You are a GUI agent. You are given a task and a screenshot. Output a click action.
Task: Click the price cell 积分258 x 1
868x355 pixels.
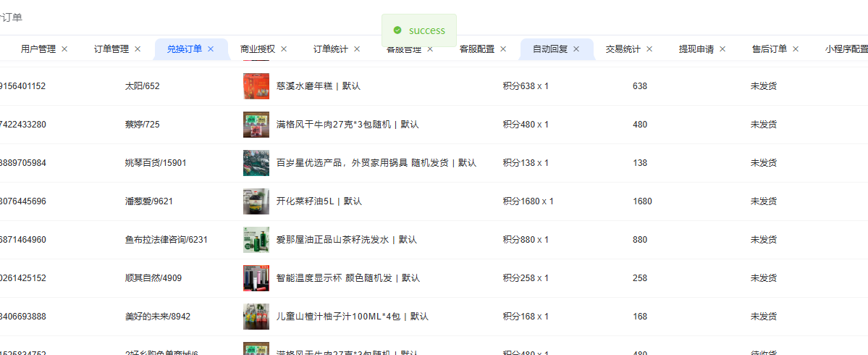coord(526,278)
